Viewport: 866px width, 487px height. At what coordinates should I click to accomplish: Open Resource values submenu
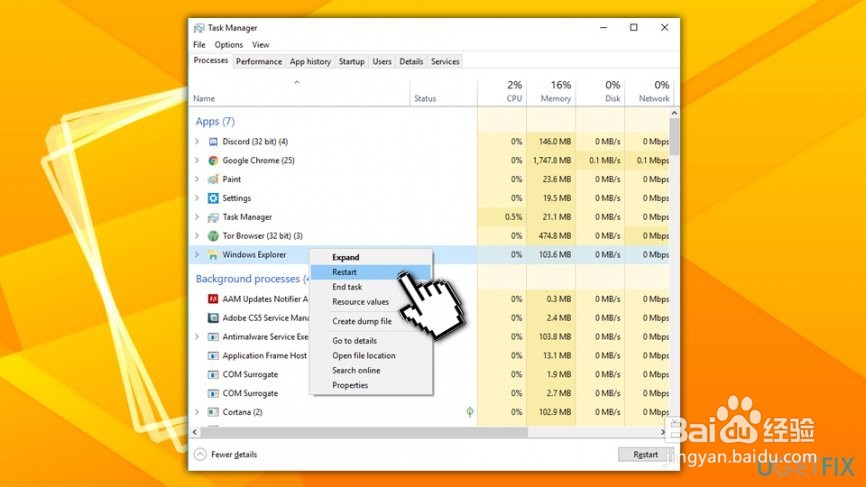(371, 302)
